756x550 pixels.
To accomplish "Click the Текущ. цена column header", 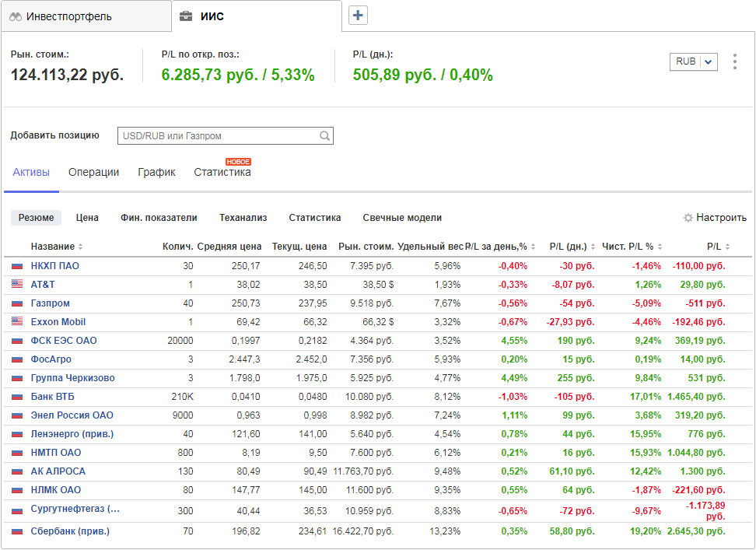I will (x=299, y=247).
